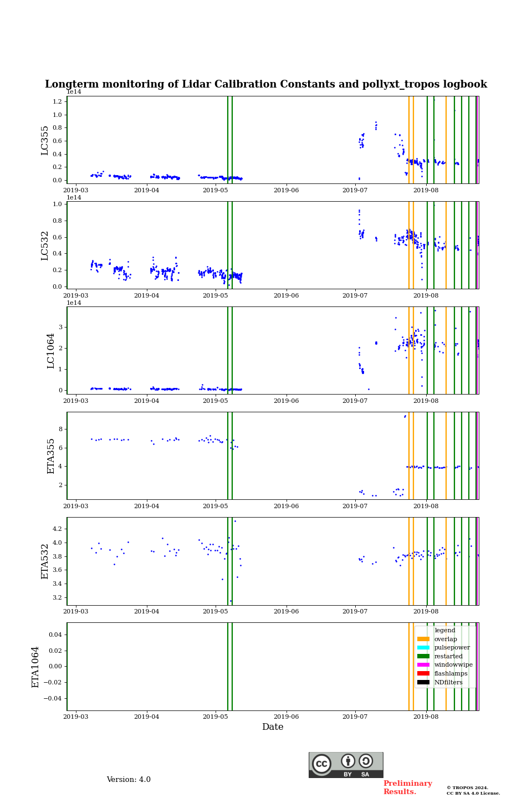Click the BY attribution person icon
Viewport: 532px width, 798px height.
coord(348,761)
